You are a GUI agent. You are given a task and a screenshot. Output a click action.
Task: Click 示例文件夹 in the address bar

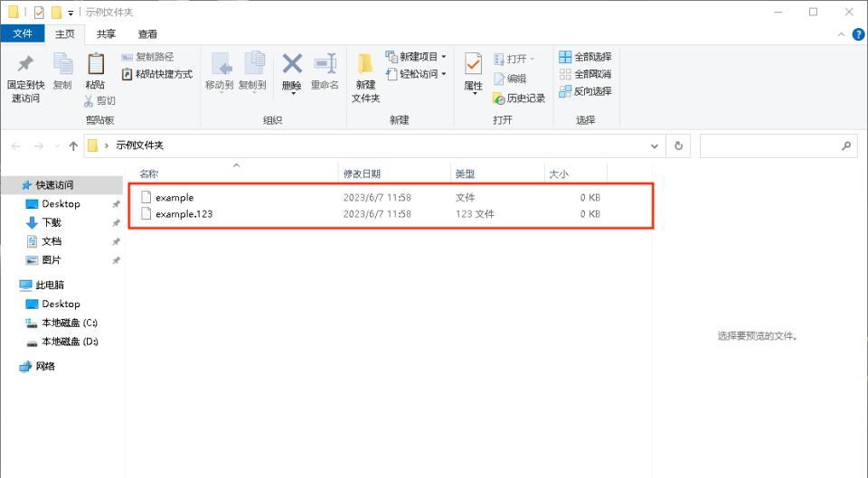(x=139, y=145)
